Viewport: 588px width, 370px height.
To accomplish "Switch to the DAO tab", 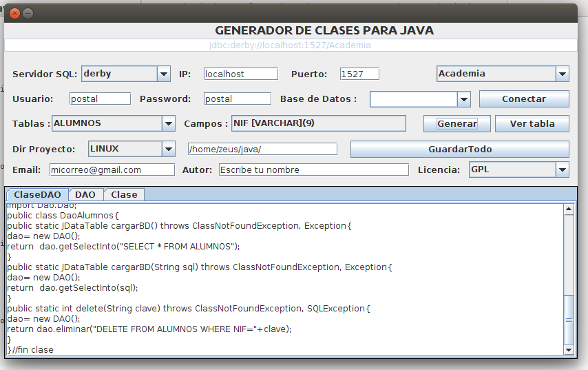I will (x=85, y=194).
